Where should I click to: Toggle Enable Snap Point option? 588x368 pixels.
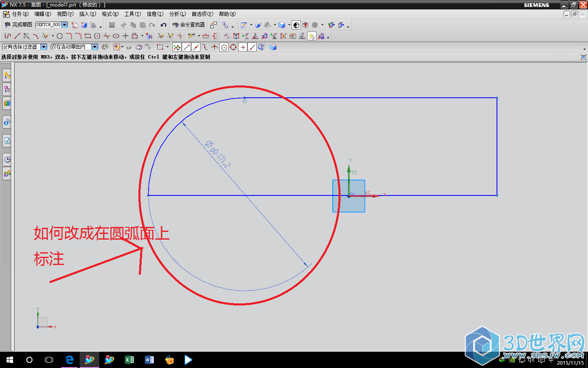tap(177, 47)
